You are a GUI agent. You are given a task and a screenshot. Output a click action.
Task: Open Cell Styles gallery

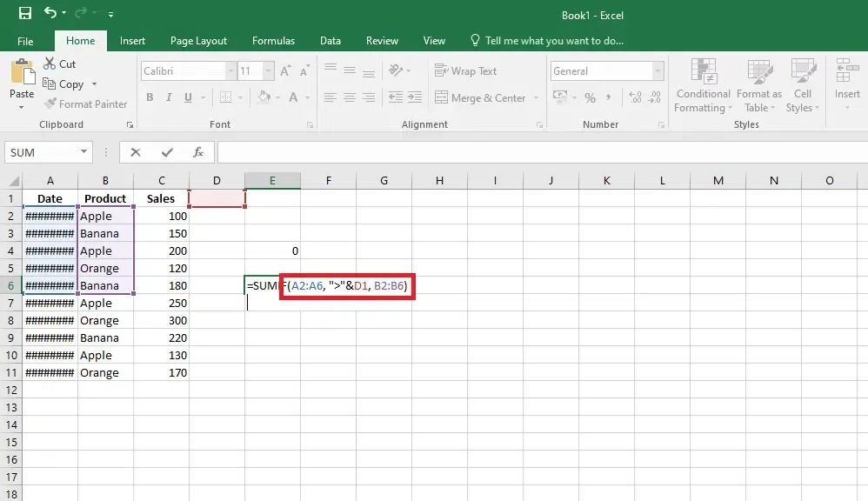(802, 85)
